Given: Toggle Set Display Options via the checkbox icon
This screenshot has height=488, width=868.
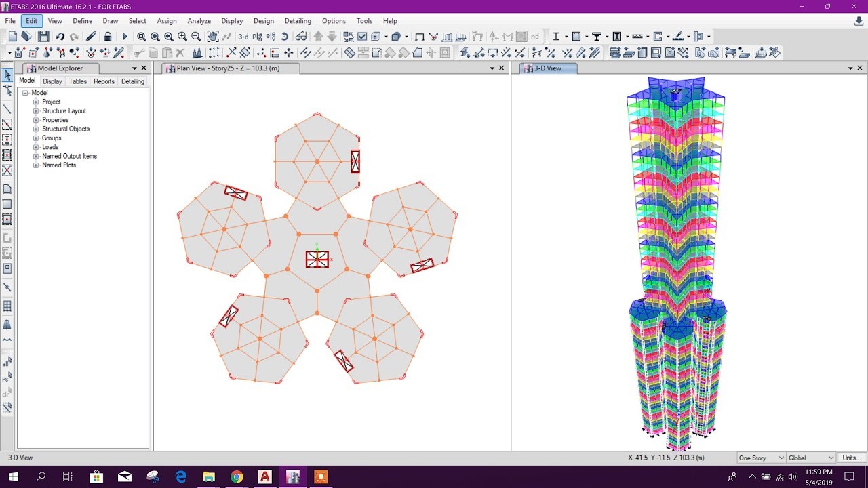Looking at the screenshot, I should 362,35.
